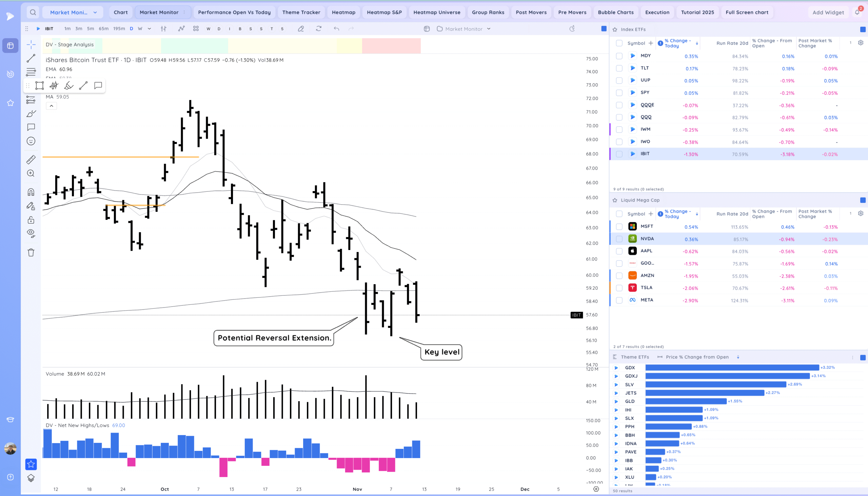868x496 pixels.
Task: Click the blue square Index ETFs color
Action: coord(863,29)
